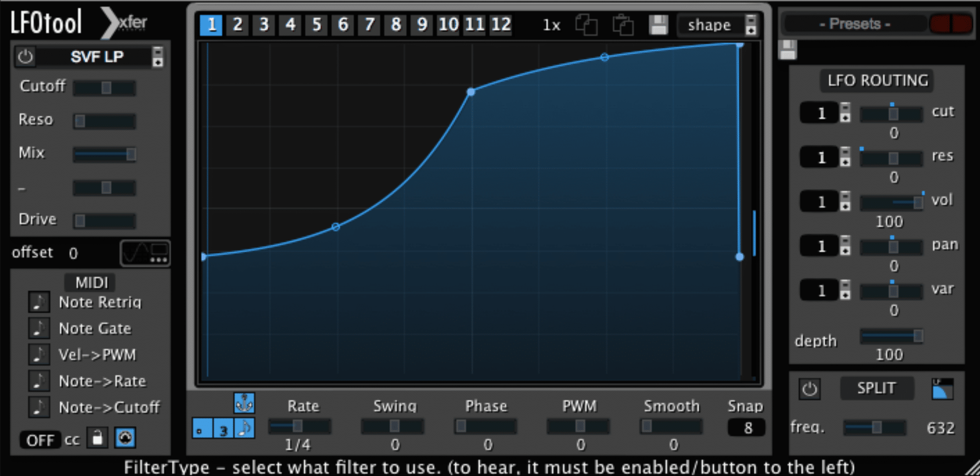Open the shape dropdown menu
Screen dimensions: 980x476
click(718, 25)
